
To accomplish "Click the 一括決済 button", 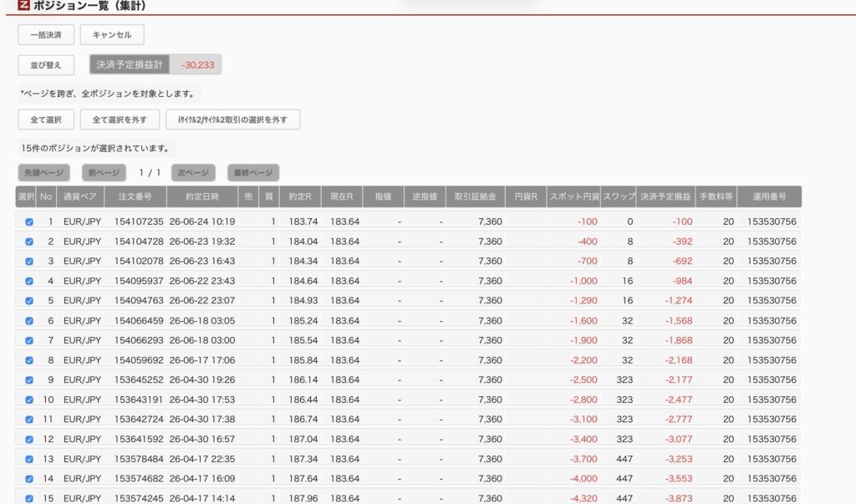I will pyautogui.click(x=46, y=35).
